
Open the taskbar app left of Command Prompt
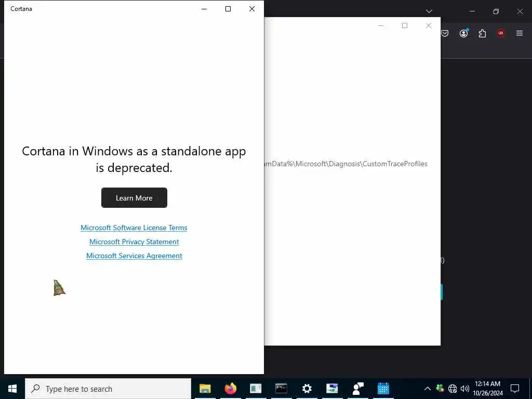pyautogui.click(x=256, y=389)
